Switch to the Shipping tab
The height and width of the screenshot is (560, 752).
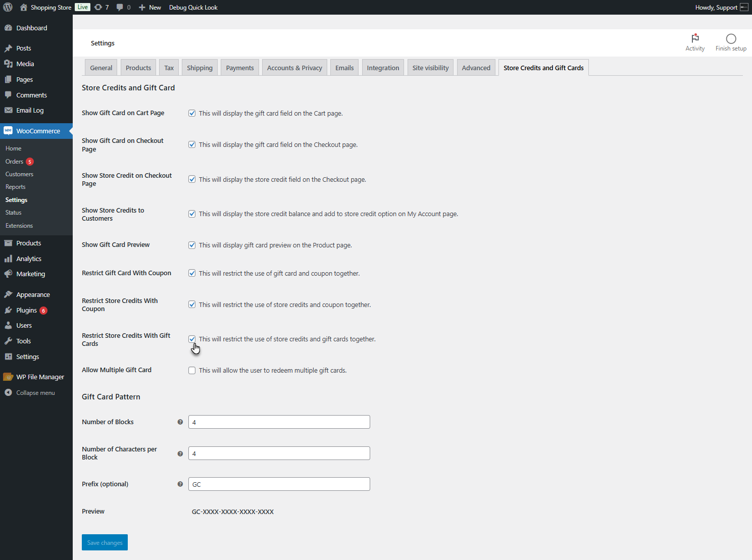click(x=199, y=68)
